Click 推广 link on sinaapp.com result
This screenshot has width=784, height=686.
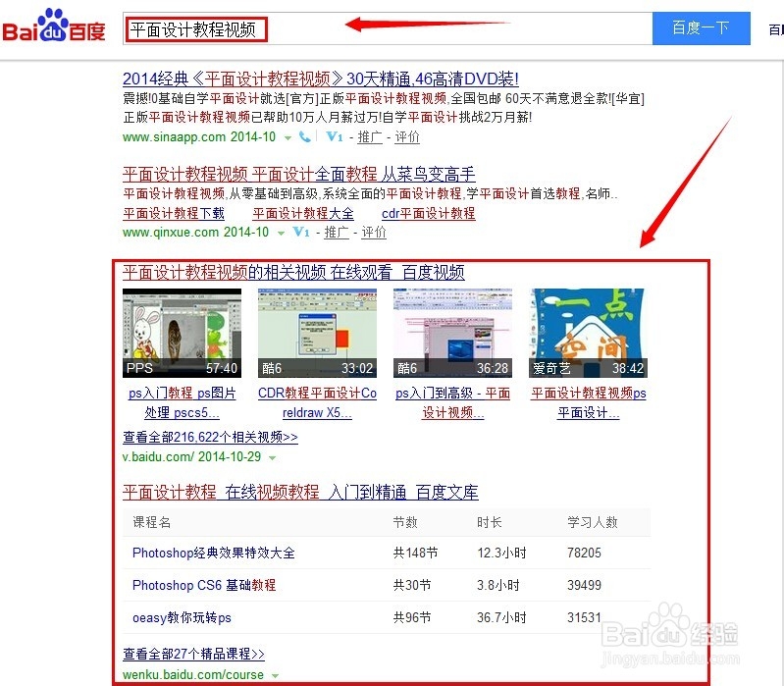370,137
